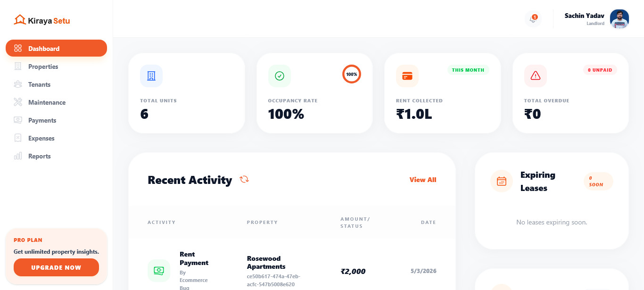Click the Total Overdue warning icon
Screen dimensions: 644x290
tap(535, 75)
